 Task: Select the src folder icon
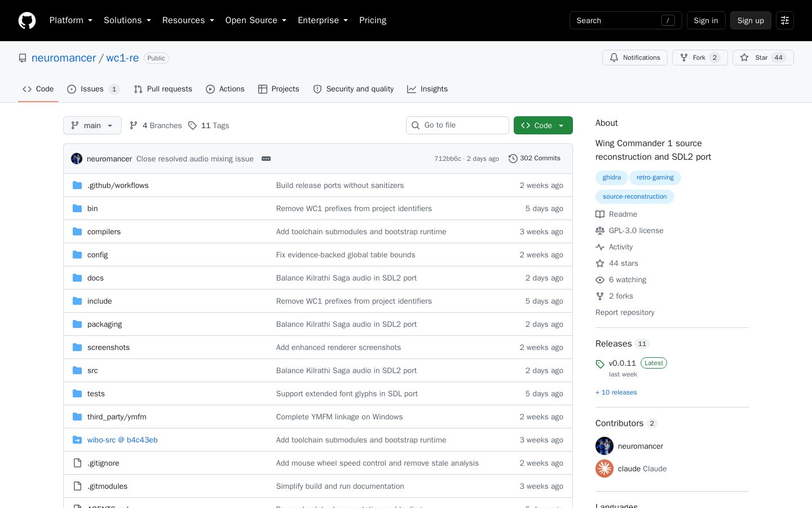click(77, 370)
